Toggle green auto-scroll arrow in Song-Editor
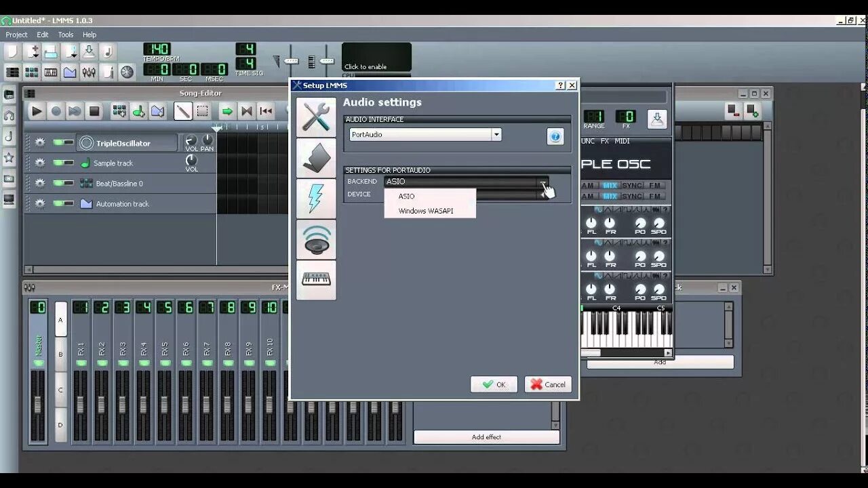 (x=227, y=111)
